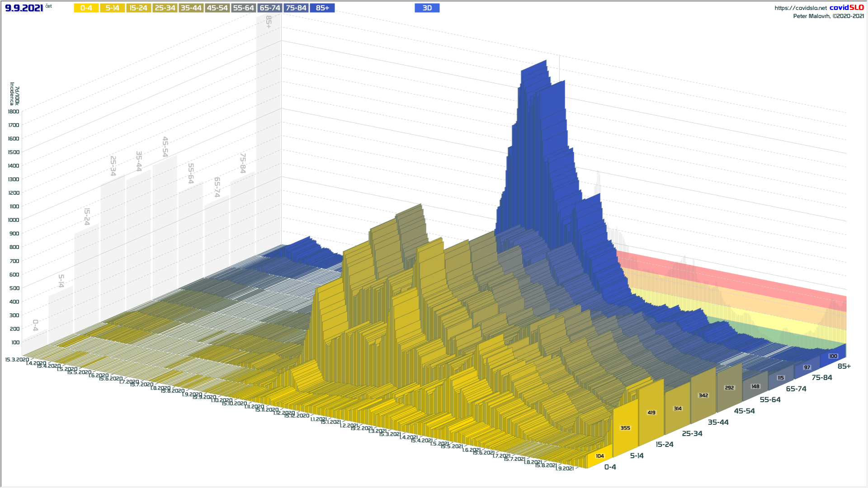This screenshot has width=868, height=488.
Task: Toggle the 85+ age group legend
Action: (322, 8)
